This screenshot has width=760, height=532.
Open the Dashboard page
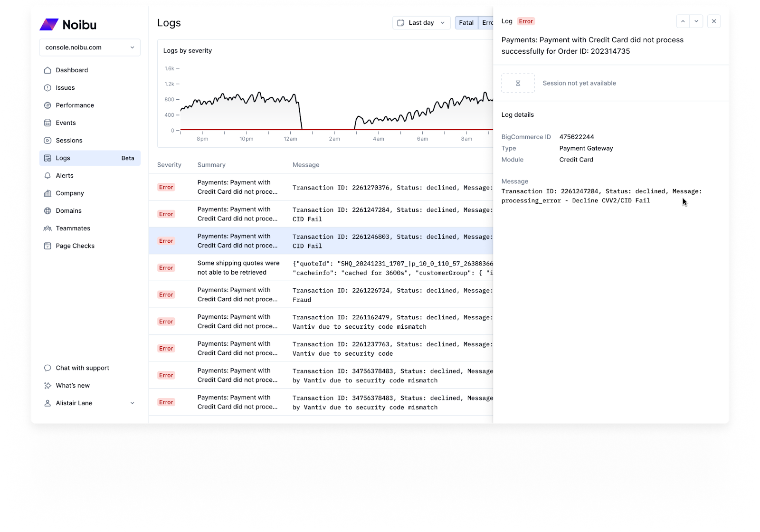point(90,70)
